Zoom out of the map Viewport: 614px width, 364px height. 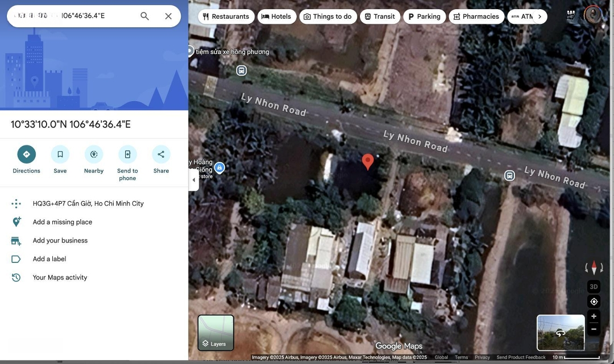click(594, 329)
